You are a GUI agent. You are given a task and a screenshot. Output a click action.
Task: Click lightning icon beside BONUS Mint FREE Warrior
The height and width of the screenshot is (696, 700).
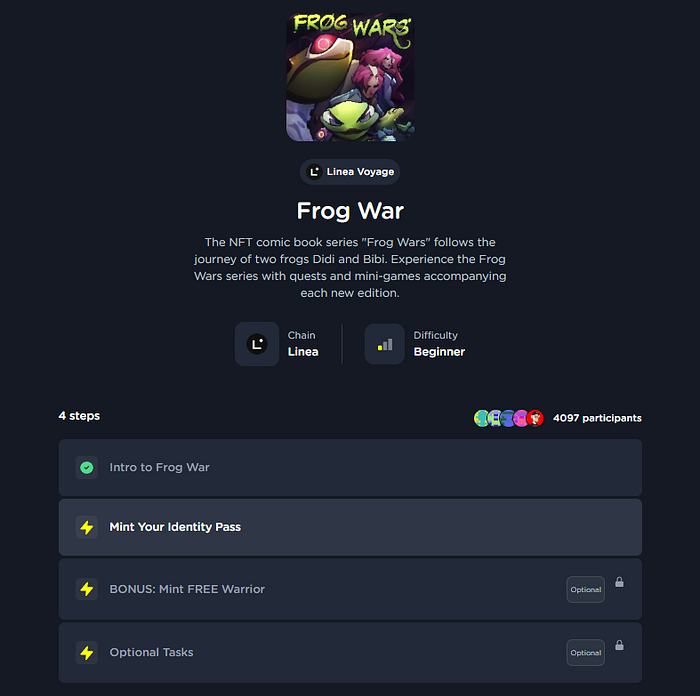pyautogui.click(x=87, y=589)
